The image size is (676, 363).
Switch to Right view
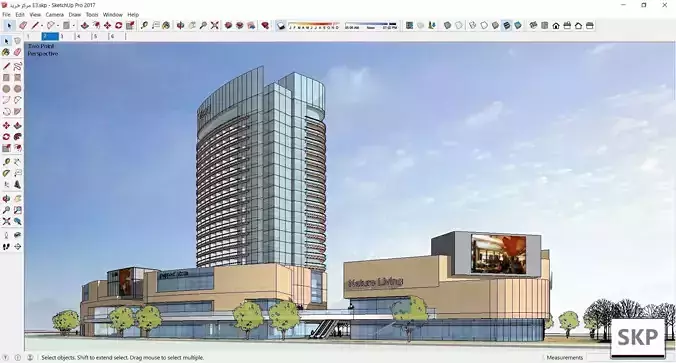(x=567, y=26)
